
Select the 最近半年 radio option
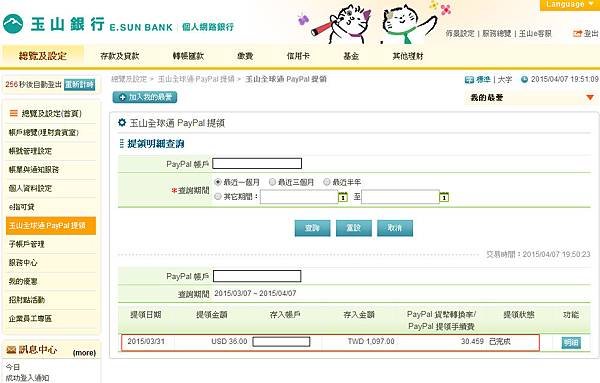327,182
